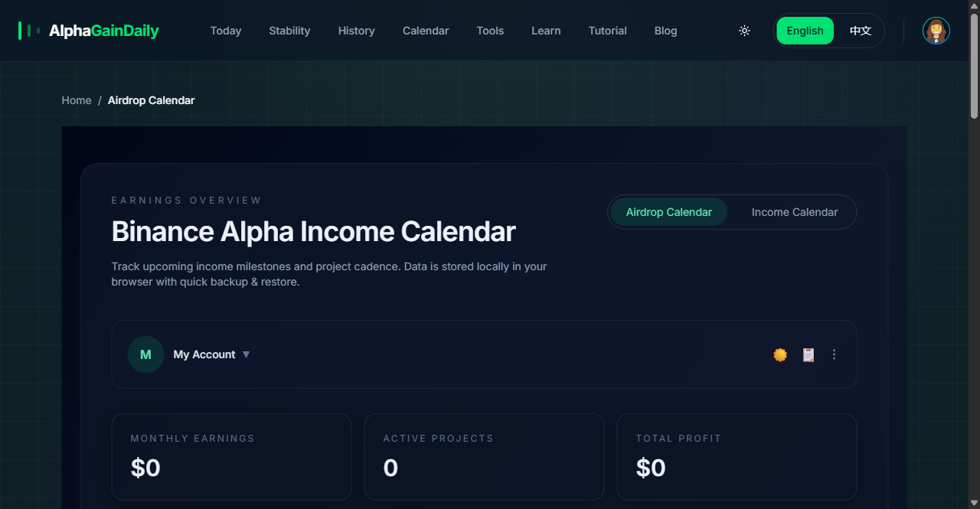The image size is (980, 509).
Task: Toggle the light theme sun icon in header
Action: [744, 31]
